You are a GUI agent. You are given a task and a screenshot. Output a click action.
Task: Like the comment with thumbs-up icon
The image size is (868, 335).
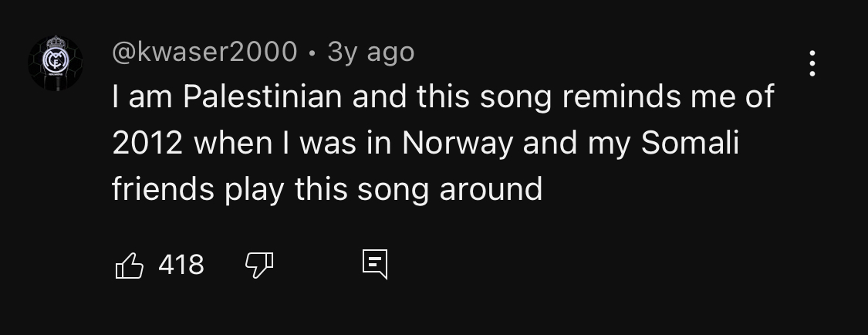click(x=130, y=266)
